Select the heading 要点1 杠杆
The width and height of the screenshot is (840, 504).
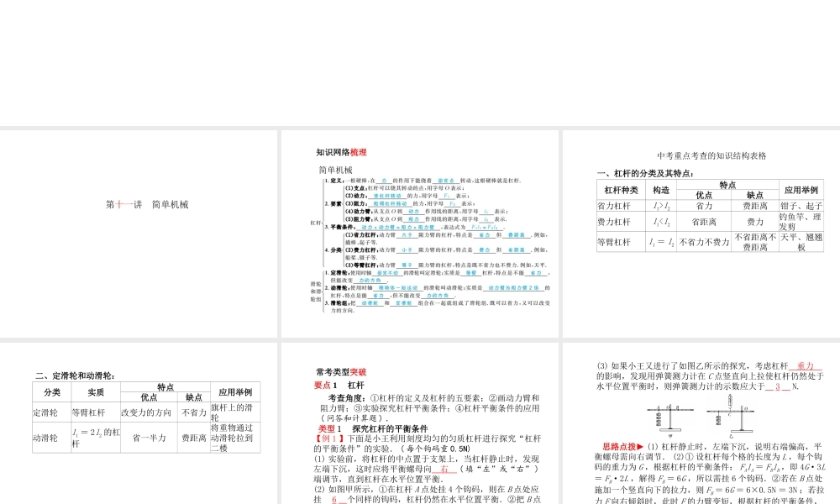tap(339, 385)
